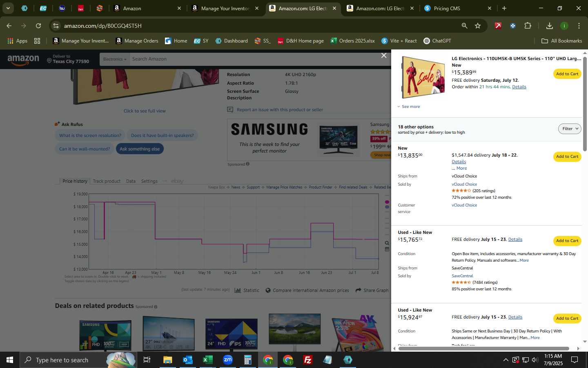Add the $15,924 Like New offer to cart
588x368 pixels.
click(x=567, y=319)
